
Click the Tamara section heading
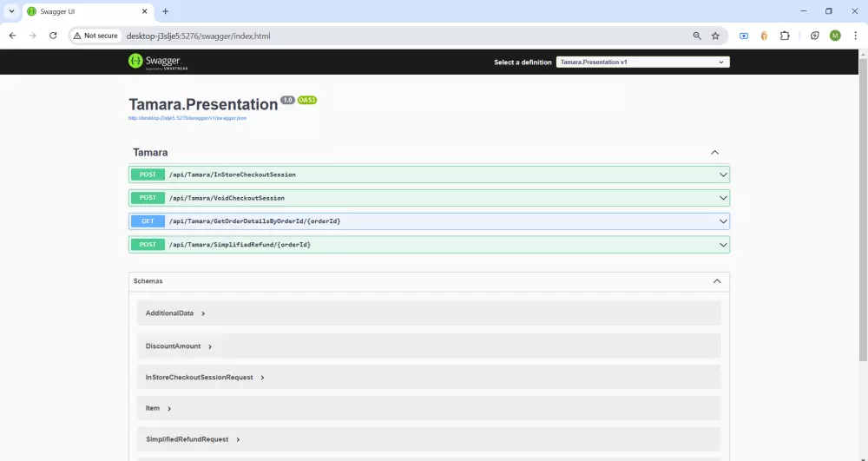pyautogui.click(x=150, y=152)
